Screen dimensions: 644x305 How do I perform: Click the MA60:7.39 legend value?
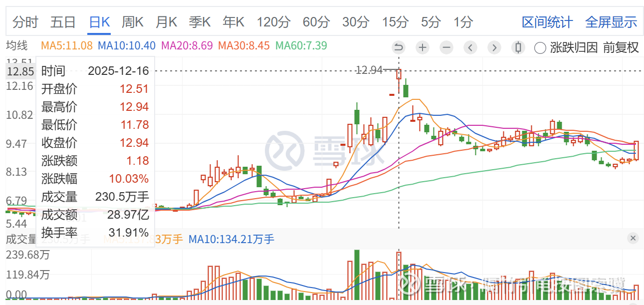click(x=301, y=45)
